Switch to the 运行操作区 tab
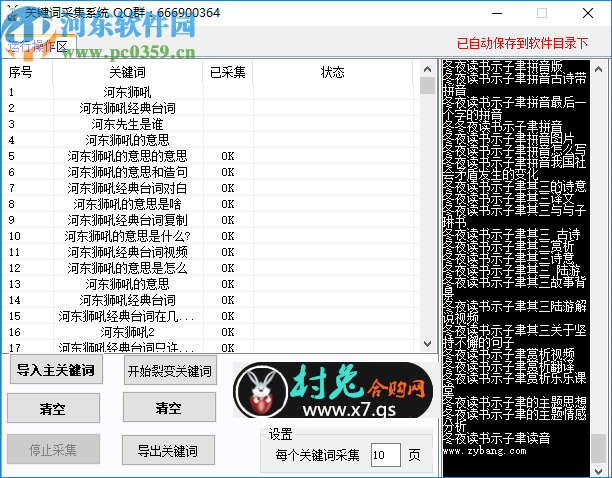This screenshot has width=612, height=478. point(38,46)
